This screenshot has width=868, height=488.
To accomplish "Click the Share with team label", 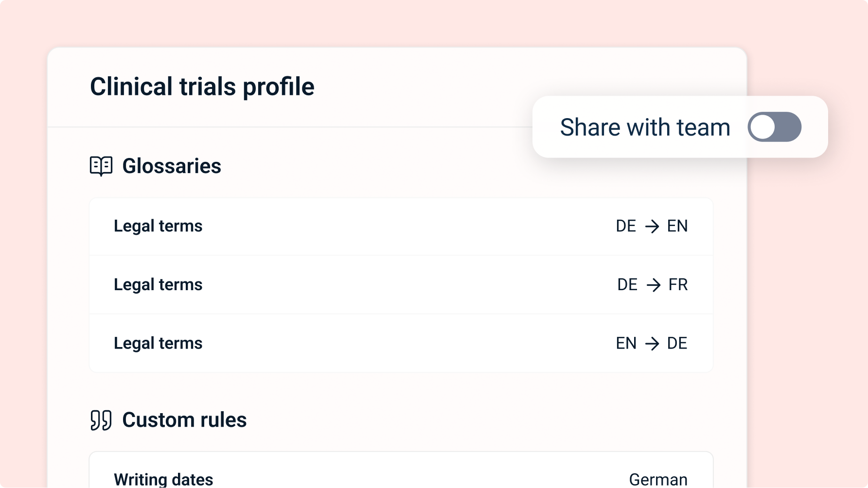I will pos(645,127).
